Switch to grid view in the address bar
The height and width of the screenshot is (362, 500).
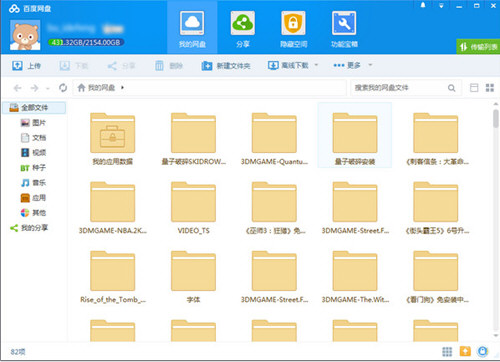(490, 88)
